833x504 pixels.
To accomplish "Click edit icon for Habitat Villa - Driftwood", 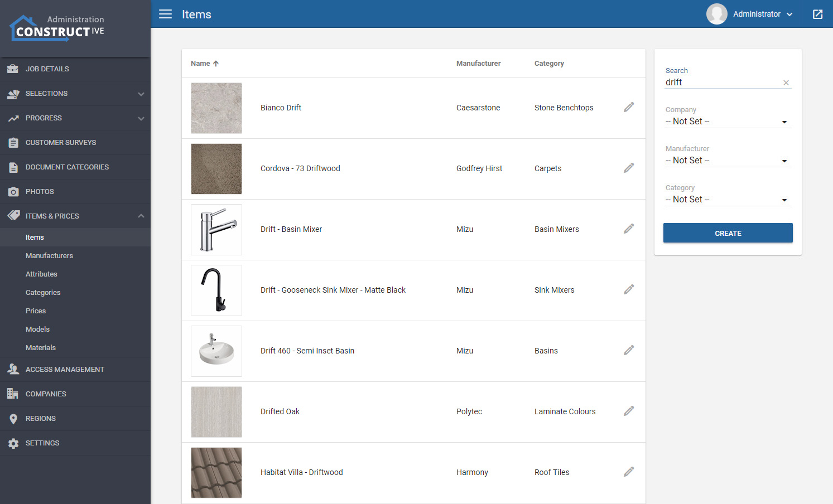I will pos(628,472).
